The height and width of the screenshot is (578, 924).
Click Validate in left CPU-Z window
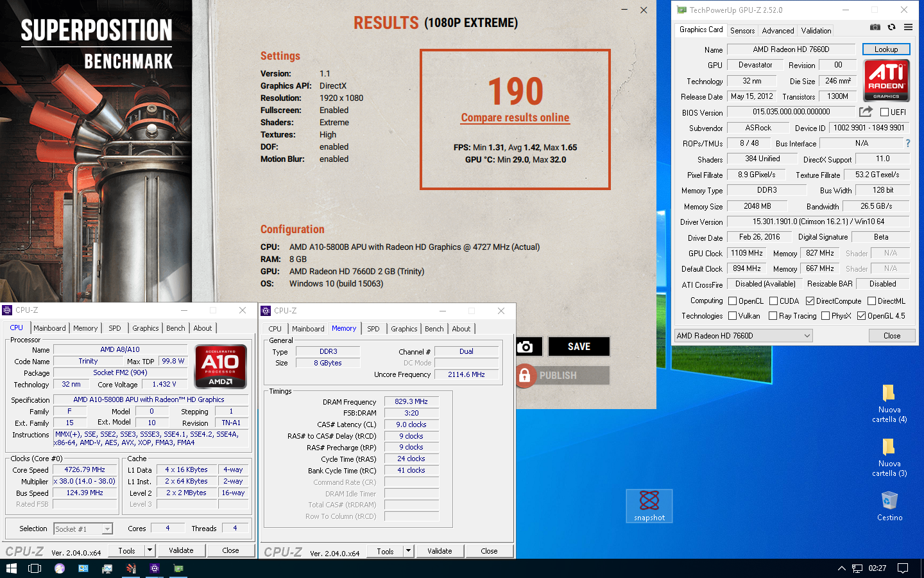point(181,550)
